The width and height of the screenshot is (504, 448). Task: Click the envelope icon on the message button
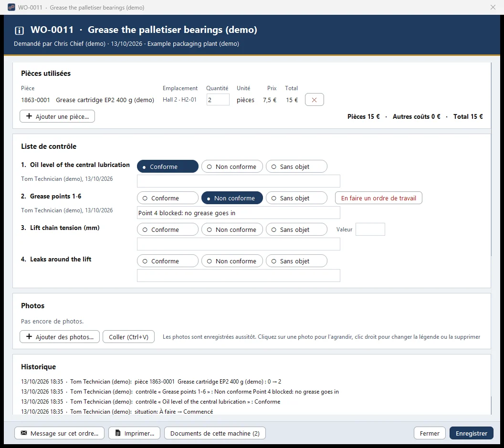[24, 433]
